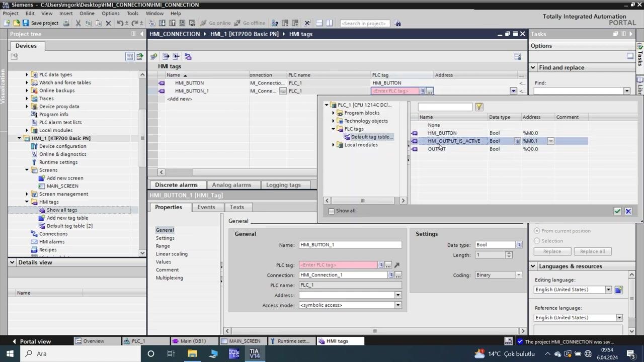The width and height of the screenshot is (644, 362).
Task: Select From current position radio button
Action: [537, 231]
